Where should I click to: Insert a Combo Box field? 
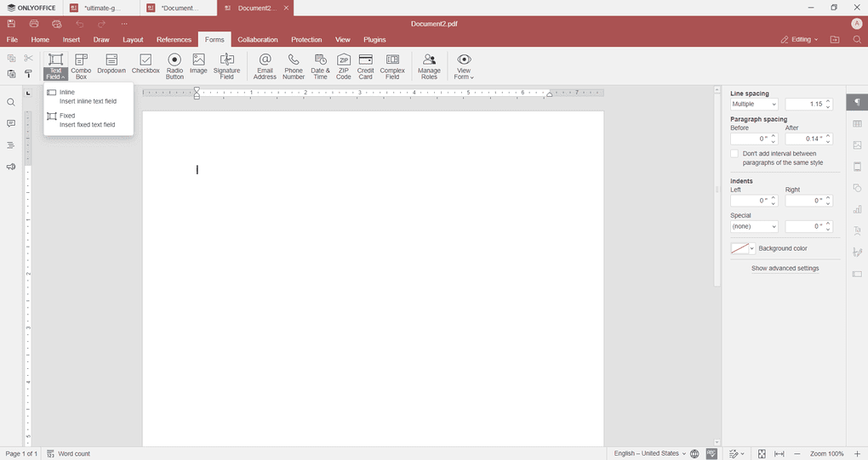point(81,66)
